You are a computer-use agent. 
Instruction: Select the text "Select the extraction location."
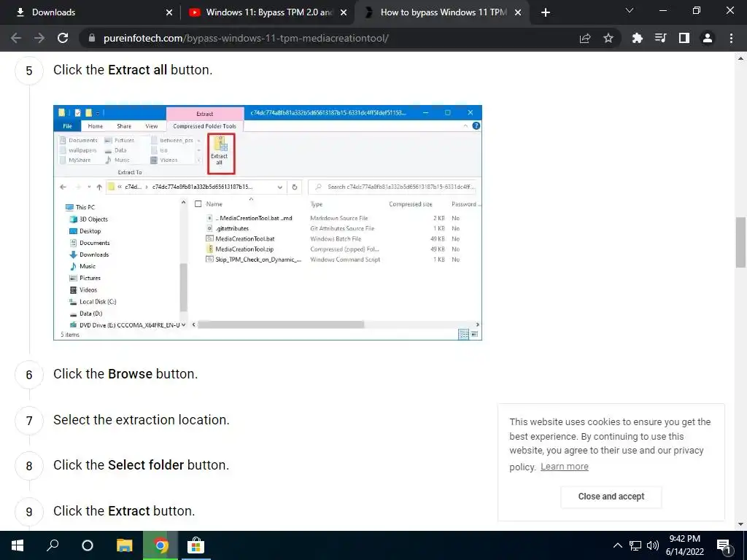[x=142, y=419]
